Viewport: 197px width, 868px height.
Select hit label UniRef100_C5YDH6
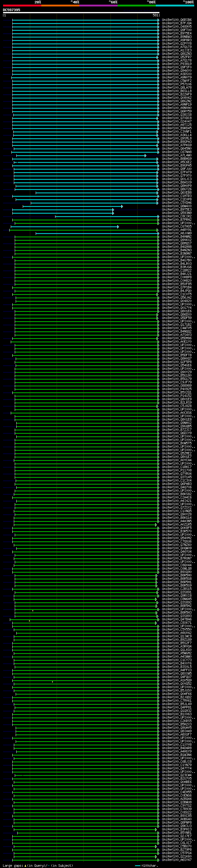(177, 203)
